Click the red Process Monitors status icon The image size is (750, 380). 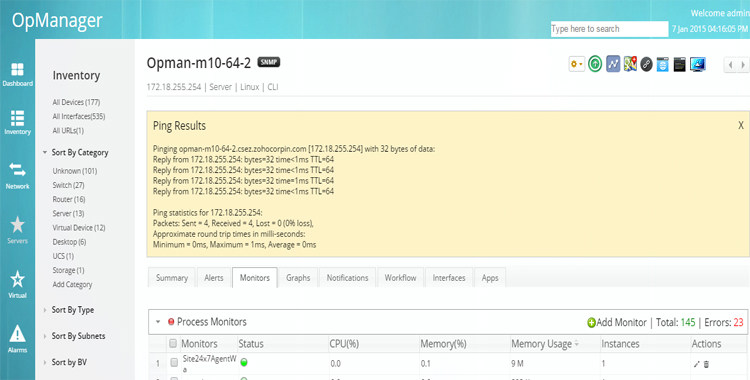(171, 322)
